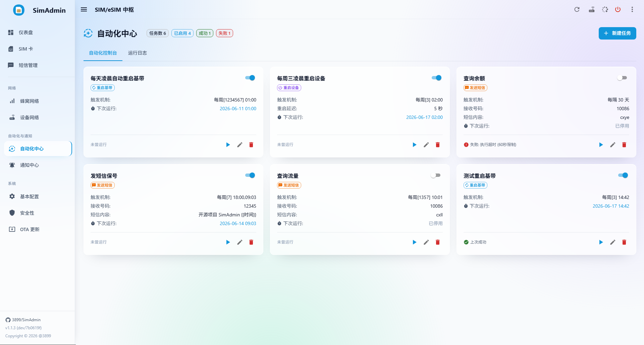Click the v1.1.3 version text

click(23, 328)
